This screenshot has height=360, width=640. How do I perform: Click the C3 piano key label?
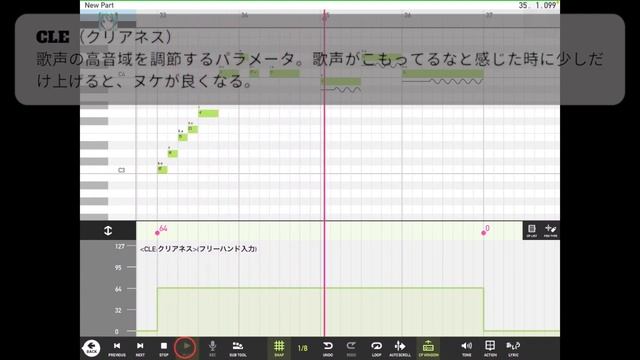[x=121, y=170]
